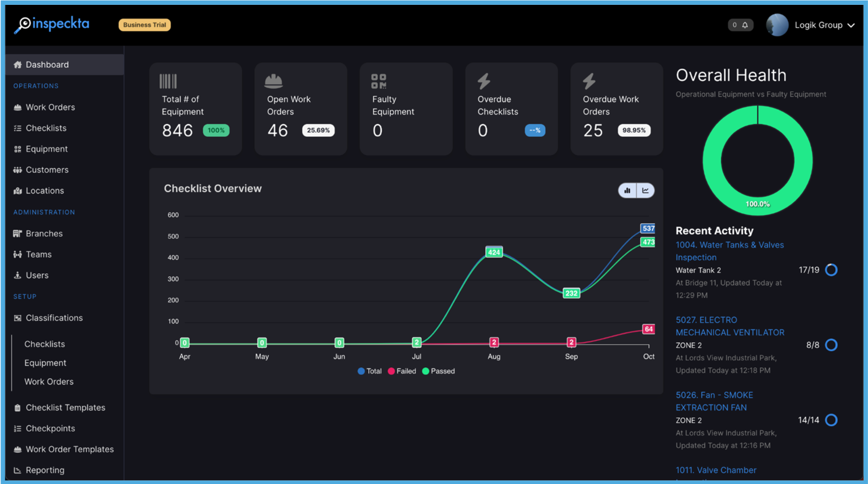The width and height of the screenshot is (868, 484).
Task: Click the notification bell icon
Action: coord(745,25)
